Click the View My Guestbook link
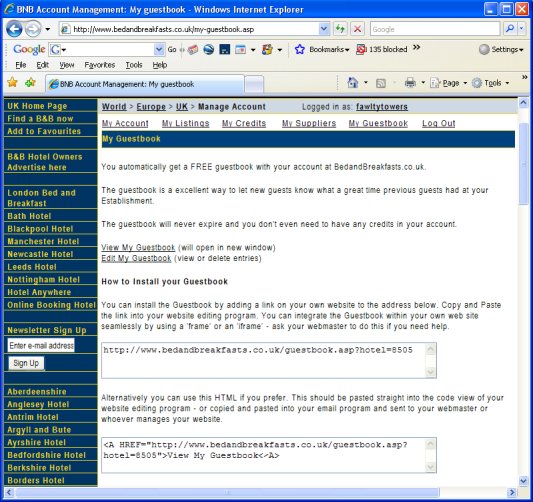This screenshot has width=533, height=502. [138, 247]
